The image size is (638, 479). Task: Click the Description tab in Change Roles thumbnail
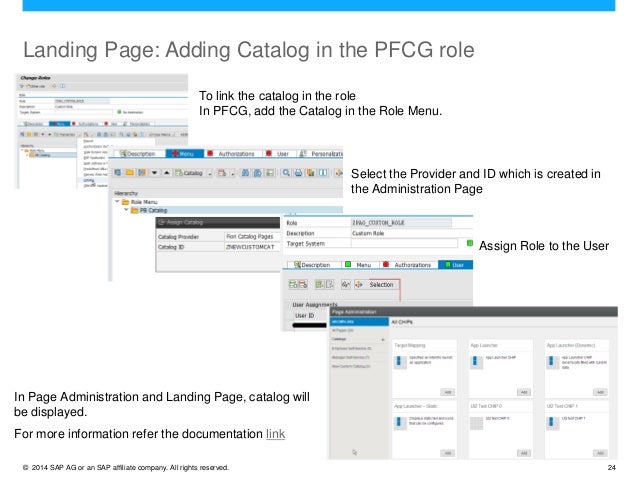click(33, 124)
